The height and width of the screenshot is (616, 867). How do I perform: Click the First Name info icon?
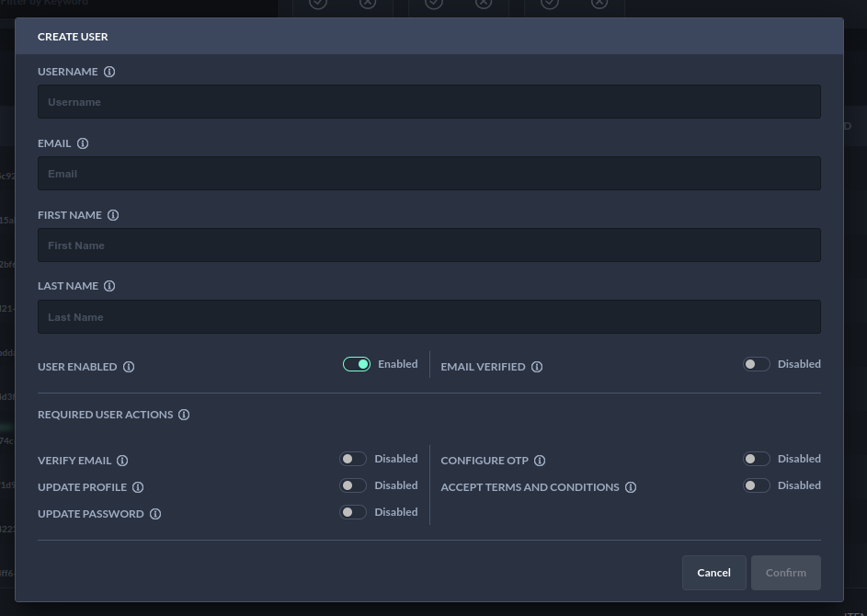coord(113,215)
